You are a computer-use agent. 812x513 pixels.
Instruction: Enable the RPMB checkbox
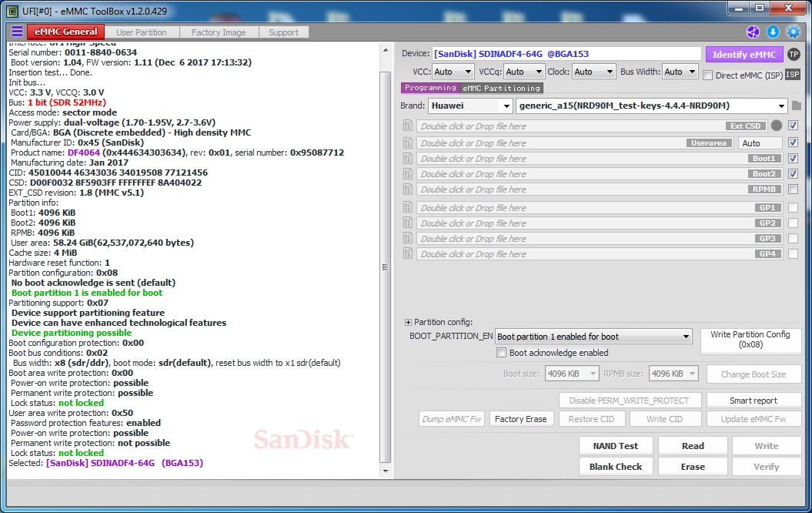tap(793, 189)
